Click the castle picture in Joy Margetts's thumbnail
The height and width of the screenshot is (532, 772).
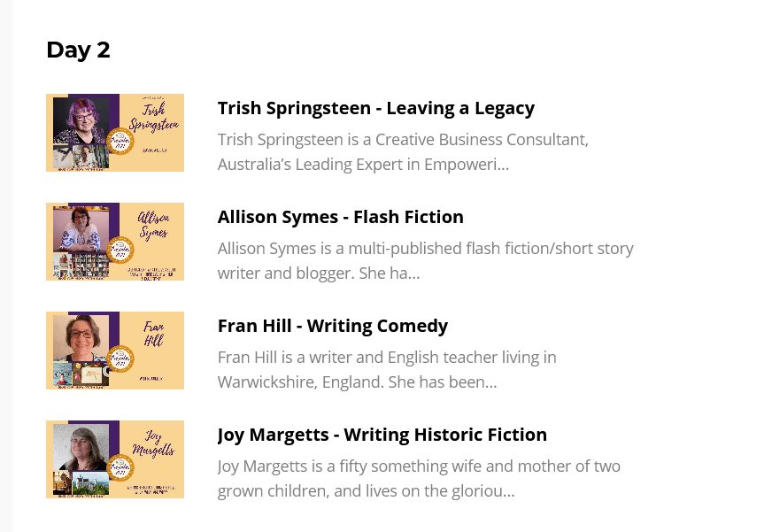click(x=90, y=484)
